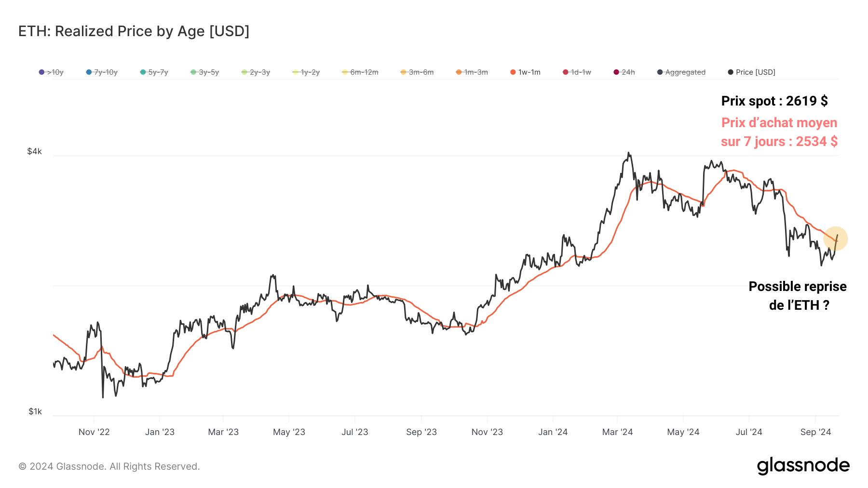Click the 3y-5y green legend dot
The image size is (868, 488).
tap(193, 72)
